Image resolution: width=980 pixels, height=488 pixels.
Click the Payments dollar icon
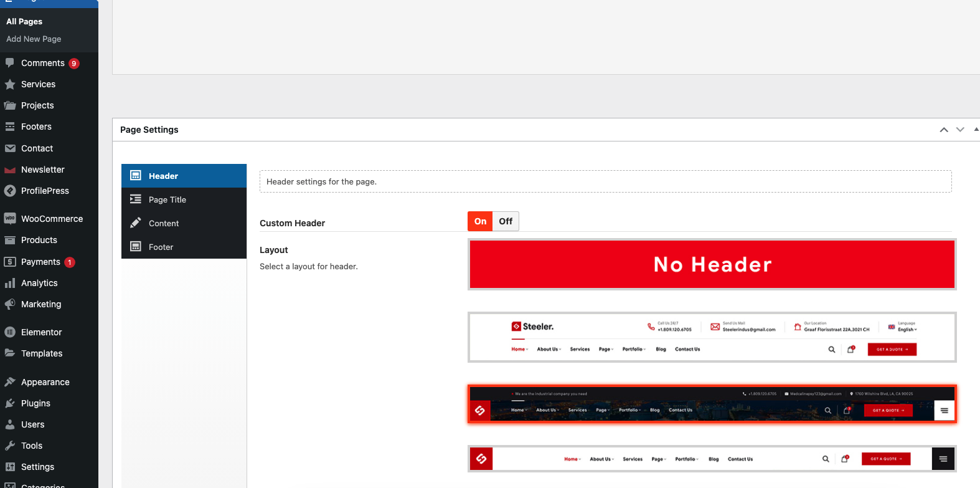(x=10, y=262)
